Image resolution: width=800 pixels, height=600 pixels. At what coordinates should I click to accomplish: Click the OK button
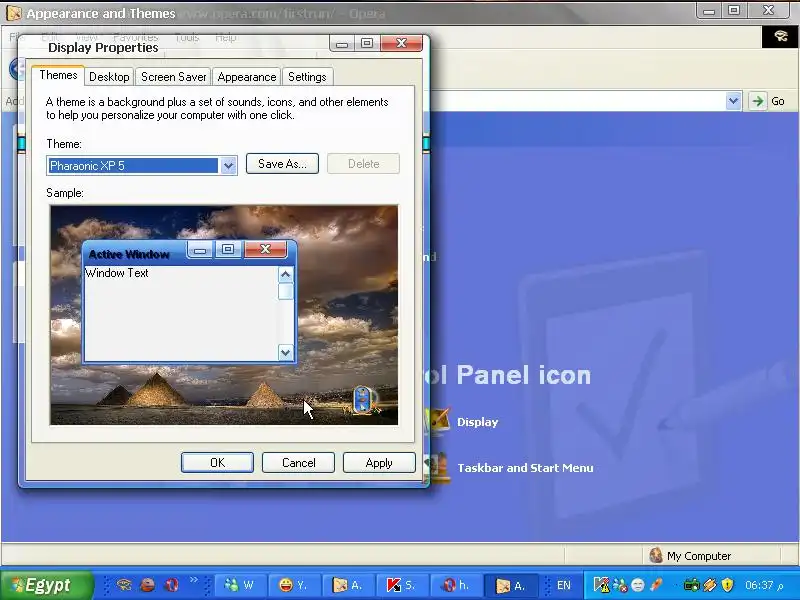(x=217, y=463)
